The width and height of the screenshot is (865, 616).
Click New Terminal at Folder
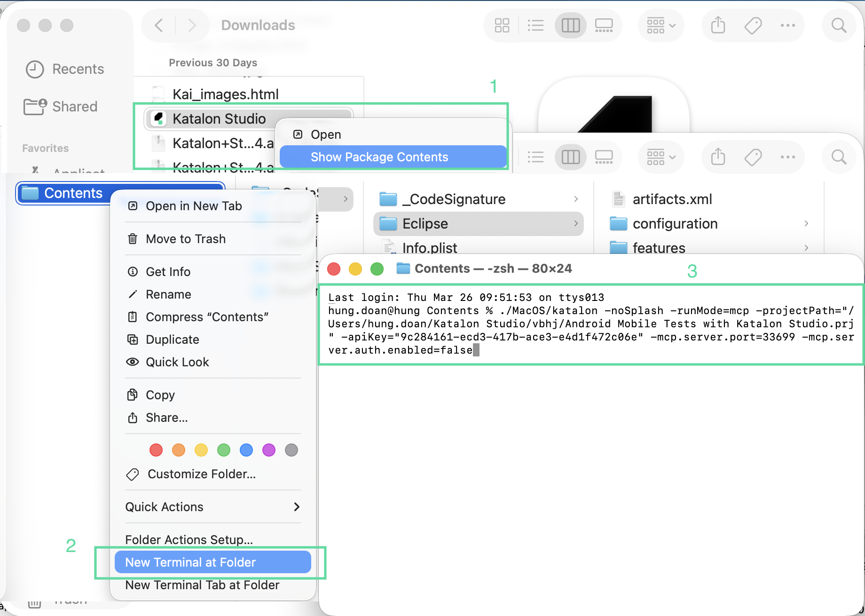pyautogui.click(x=190, y=562)
